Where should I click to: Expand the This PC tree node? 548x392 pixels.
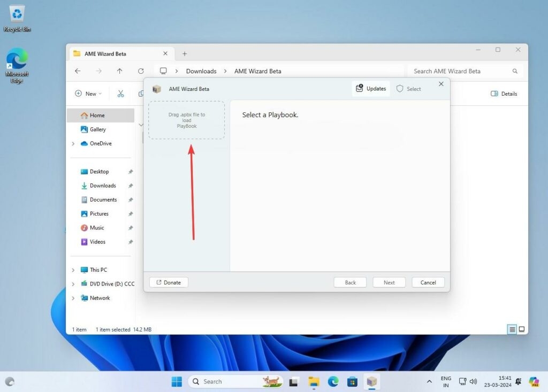tap(73, 270)
